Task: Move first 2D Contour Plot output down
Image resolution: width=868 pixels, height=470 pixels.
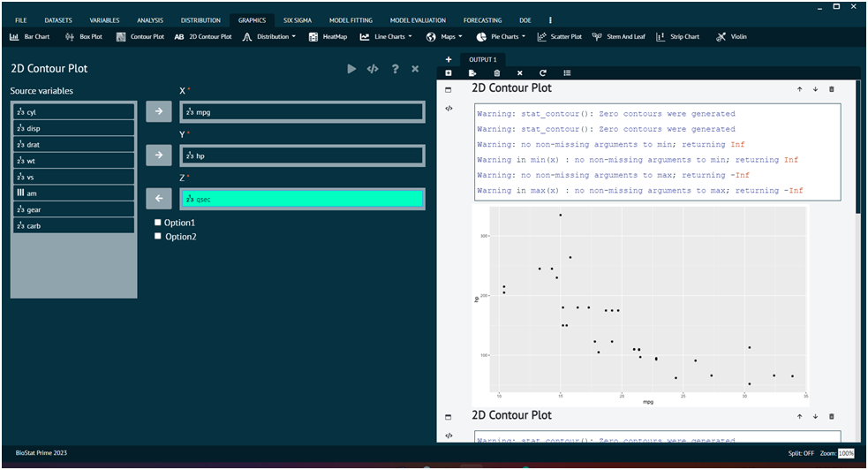Action: (815, 89)
